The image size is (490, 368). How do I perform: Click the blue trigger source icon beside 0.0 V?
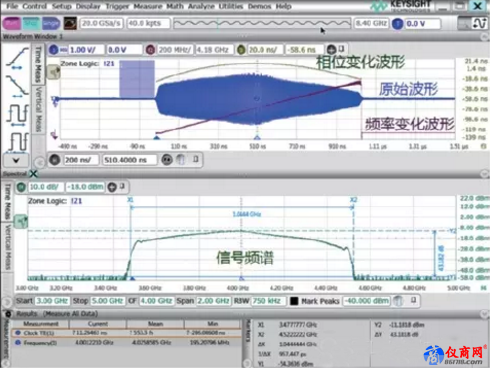397,24
